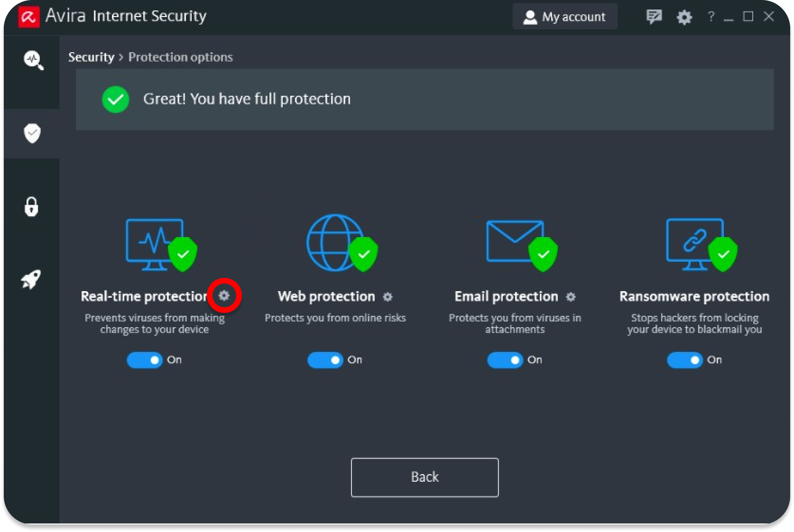The width and height of the screenshot is (794, 532).
Task: Open My account
Action: coord(565,17)
